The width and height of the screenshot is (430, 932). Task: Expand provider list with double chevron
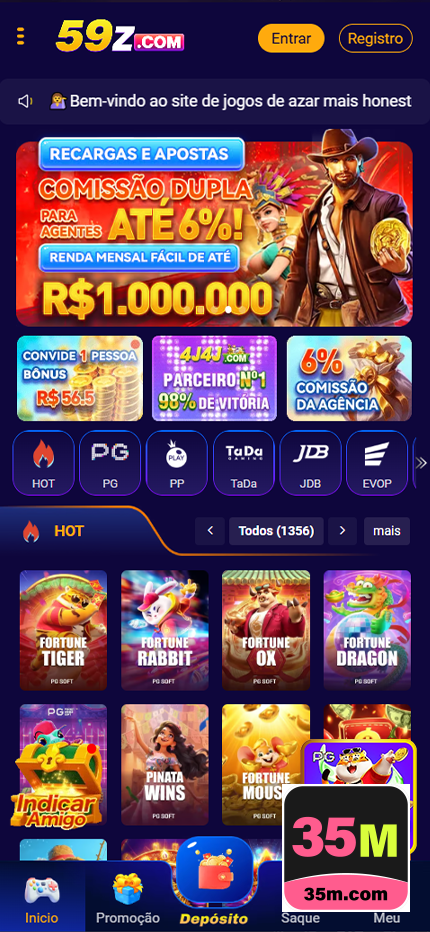pos(421,463)
